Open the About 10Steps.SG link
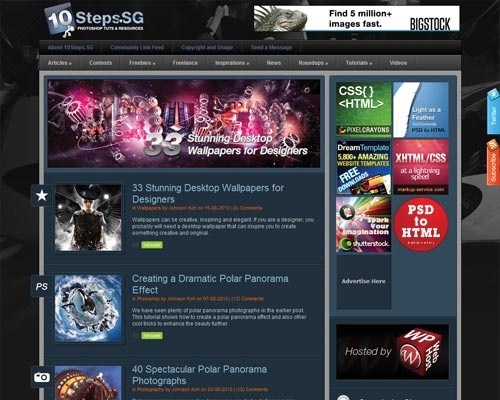This screenshot has height=400, width=500. pos(71,48)
